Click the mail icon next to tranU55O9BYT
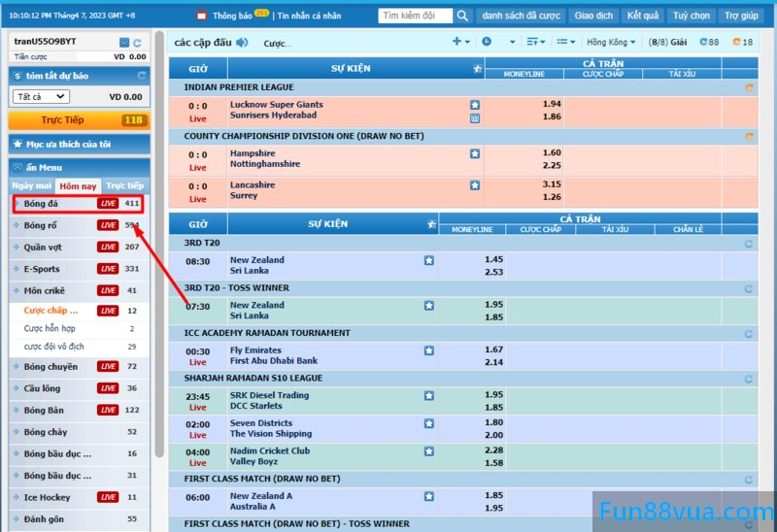 click(124, 43)
